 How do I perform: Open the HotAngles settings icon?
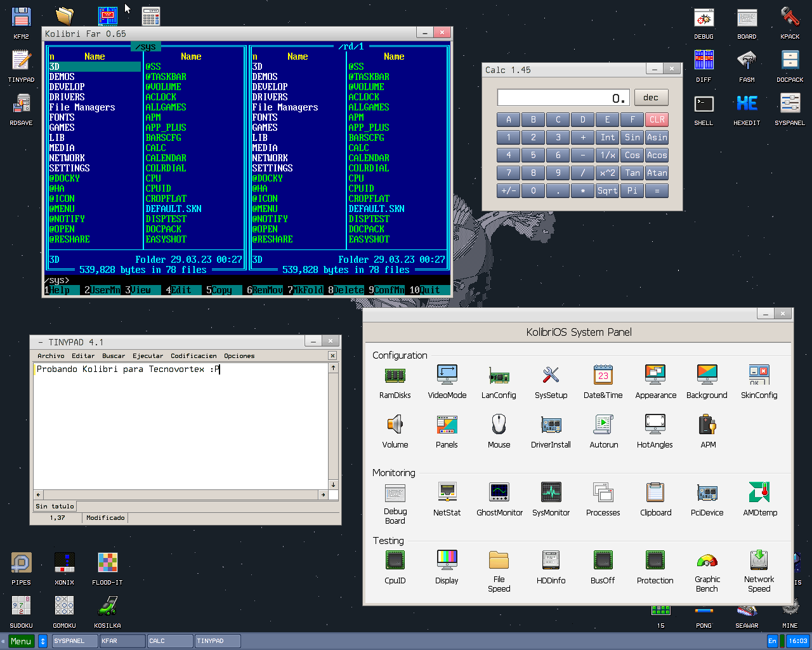click(x=655, y=425)
